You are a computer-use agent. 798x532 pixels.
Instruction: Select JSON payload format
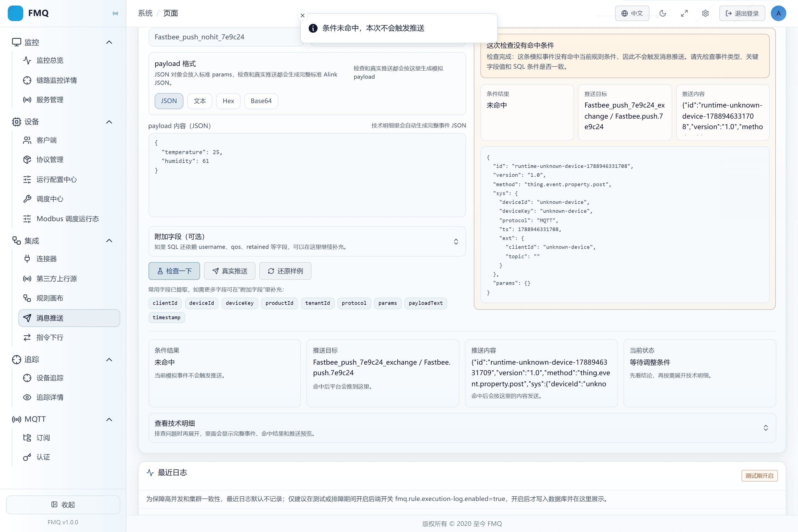pos(169,101)
